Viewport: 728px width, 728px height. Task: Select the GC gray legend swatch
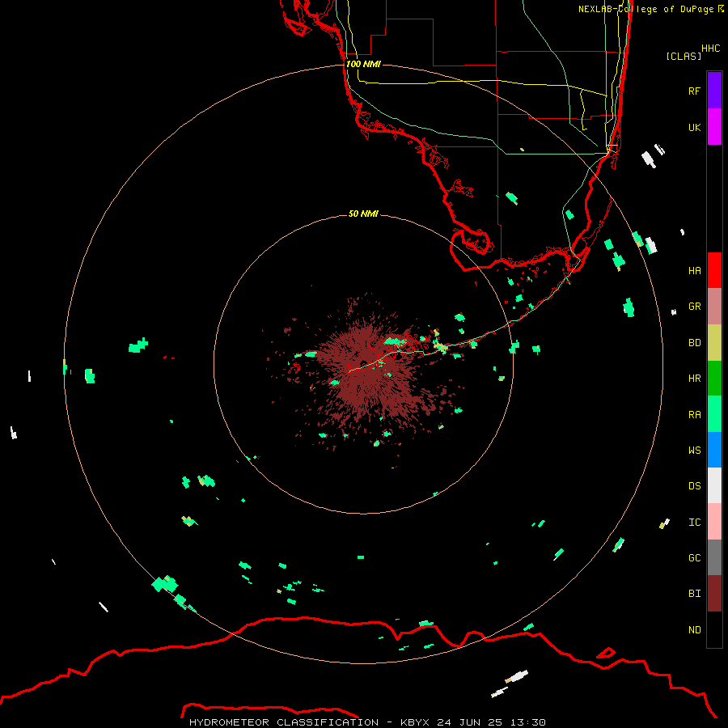pyautogui.click(x=714, y=557)
